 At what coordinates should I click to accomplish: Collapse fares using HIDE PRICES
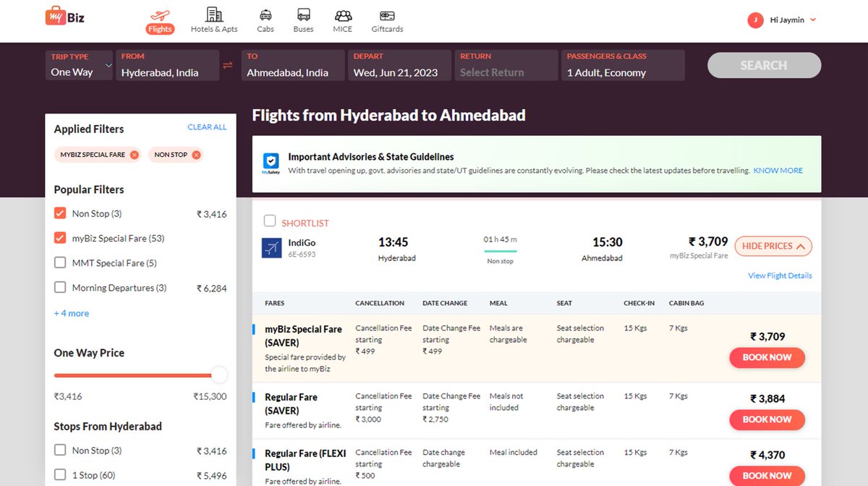tap(773, 246)
